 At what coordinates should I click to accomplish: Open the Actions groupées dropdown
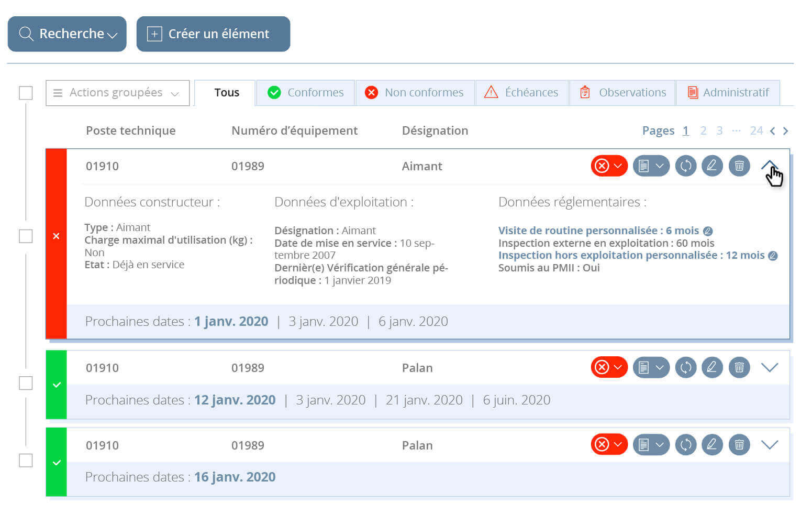point(117,93)
